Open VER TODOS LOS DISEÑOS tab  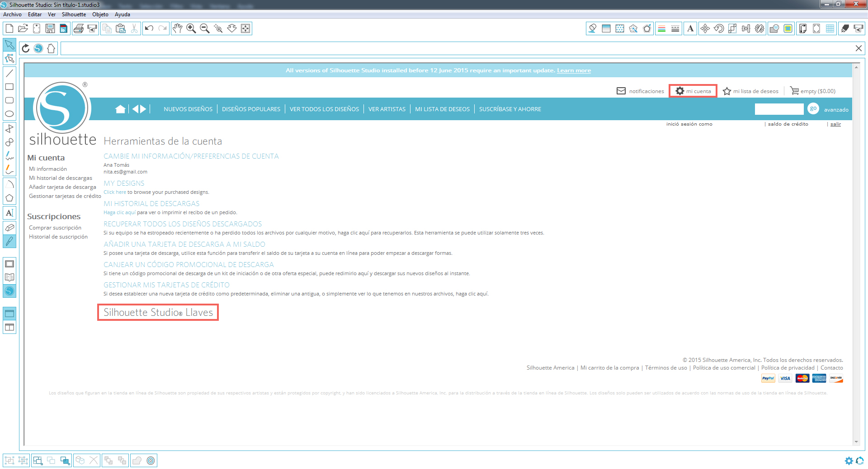(324, 109)
